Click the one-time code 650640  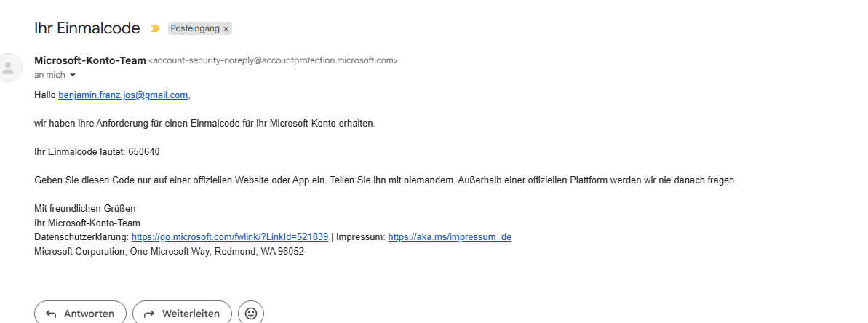click(x=144, y=152)
